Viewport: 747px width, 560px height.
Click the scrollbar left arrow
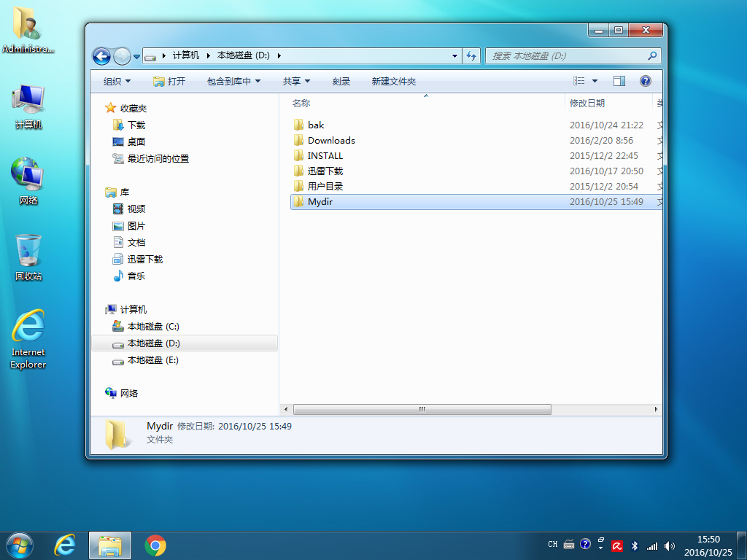pyautogui.click(x=286, y=409)
